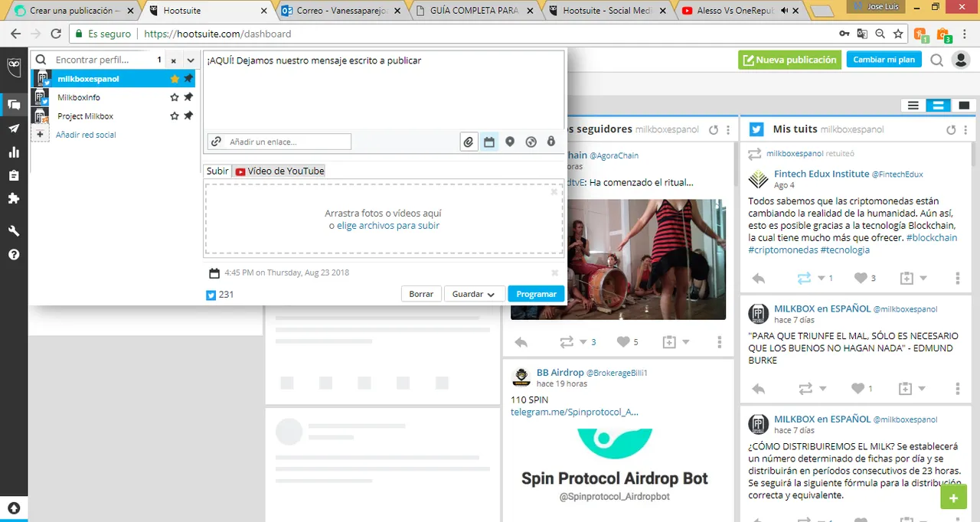Open the Help question mark sidebar icon
980x522 pixels.
(x=14, y=254)
